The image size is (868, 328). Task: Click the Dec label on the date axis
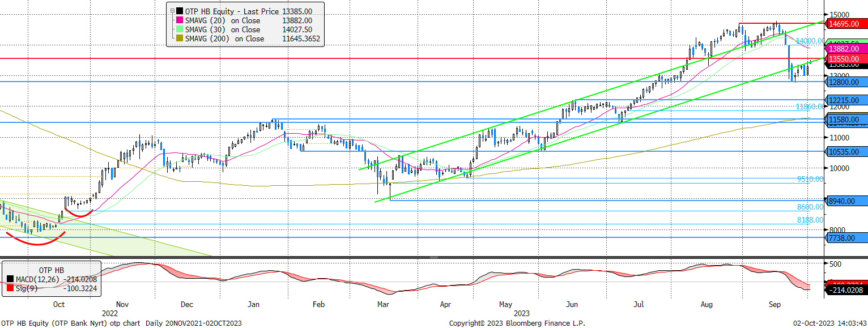coord(187,304)
